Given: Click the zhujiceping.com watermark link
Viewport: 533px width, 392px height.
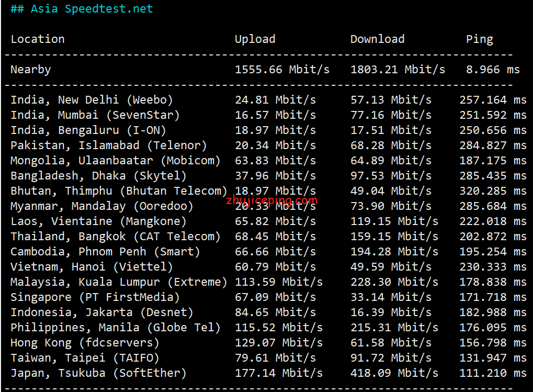Looking at the screenshot, I should coord(272,200).
